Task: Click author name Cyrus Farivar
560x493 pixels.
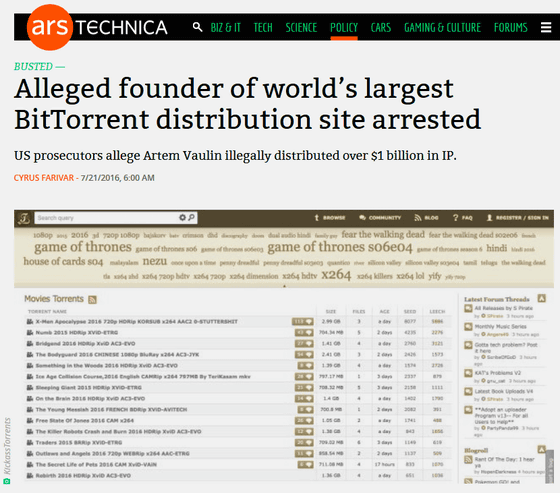Action: (x=44, y=178)
